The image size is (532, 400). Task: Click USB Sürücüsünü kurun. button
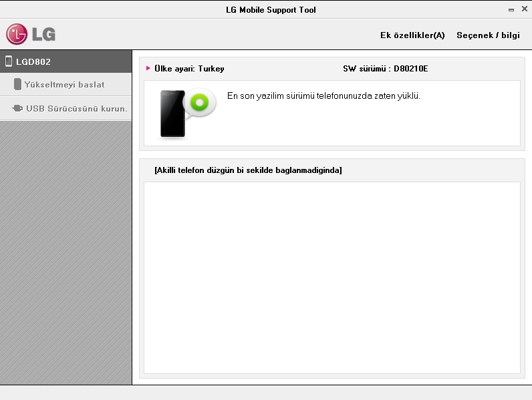click(x=65, y=108)
